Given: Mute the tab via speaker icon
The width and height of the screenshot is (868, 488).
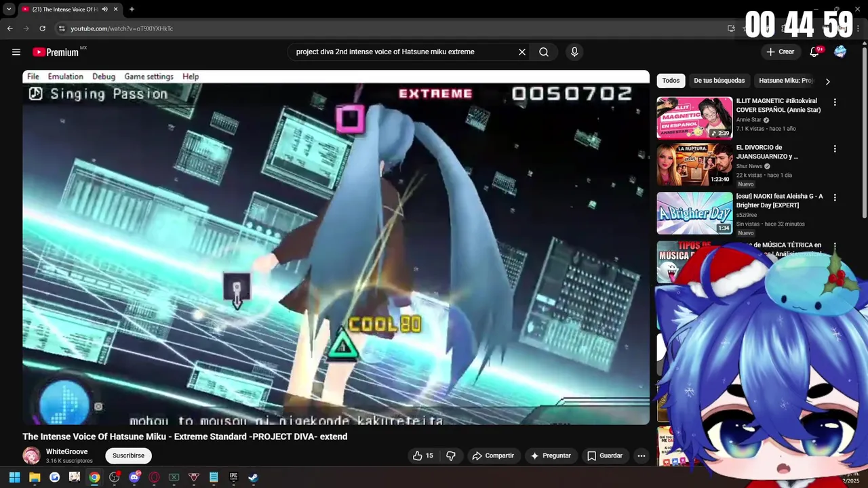Looking at the screenshot, I should point(104,9).
